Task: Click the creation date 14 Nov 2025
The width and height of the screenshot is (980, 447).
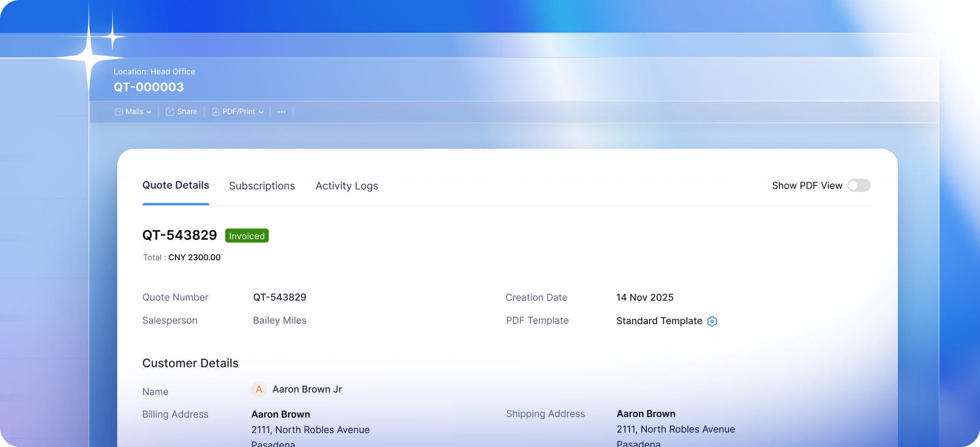Action: coord(645,298)
